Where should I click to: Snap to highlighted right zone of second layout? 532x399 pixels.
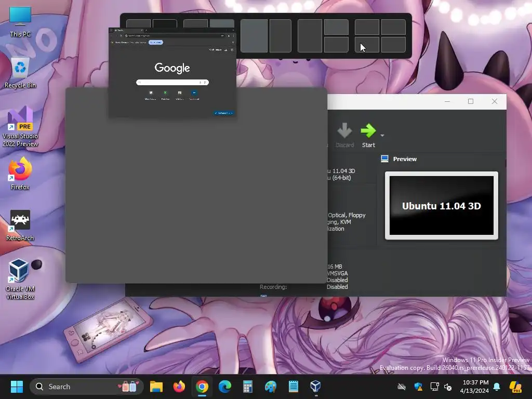click(x=222, y=23)
